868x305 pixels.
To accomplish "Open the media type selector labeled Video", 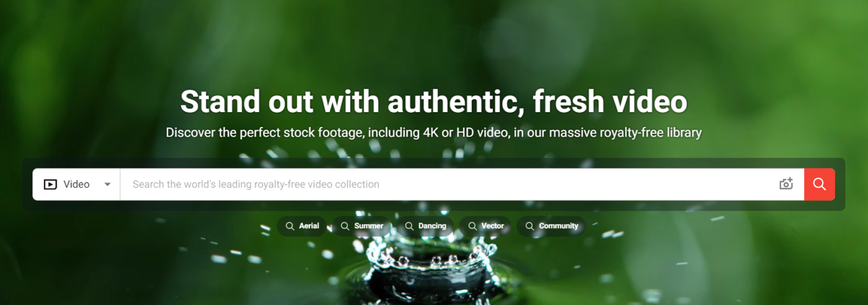I will click(x=76, y=184).
